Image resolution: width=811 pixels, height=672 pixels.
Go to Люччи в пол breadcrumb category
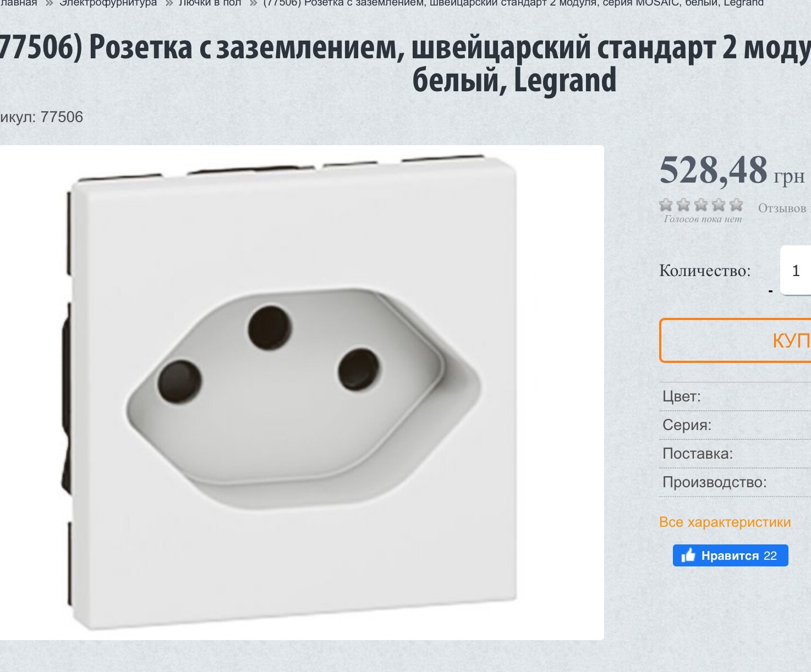[210, 3]
